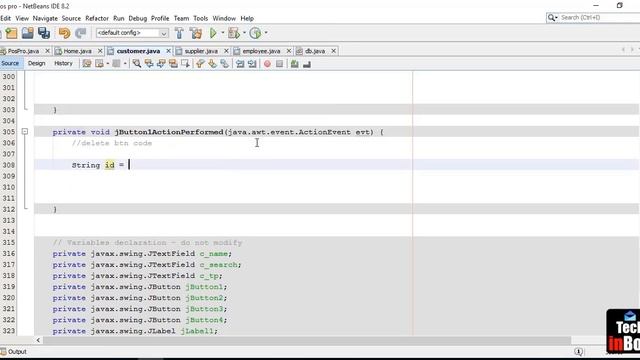
Task: Click the New Project toolbar icon
Action: 11,33
